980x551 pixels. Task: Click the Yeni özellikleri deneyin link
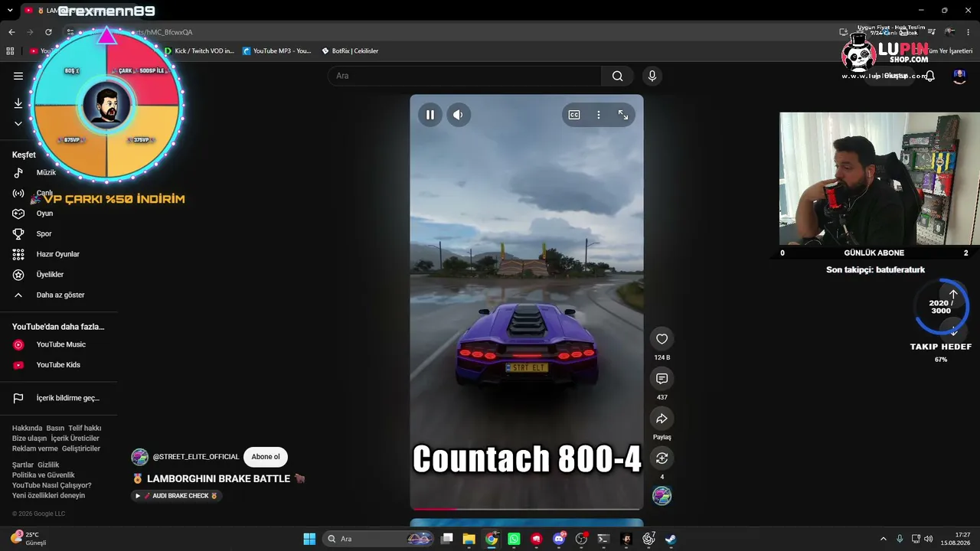(x=49, y=496)
